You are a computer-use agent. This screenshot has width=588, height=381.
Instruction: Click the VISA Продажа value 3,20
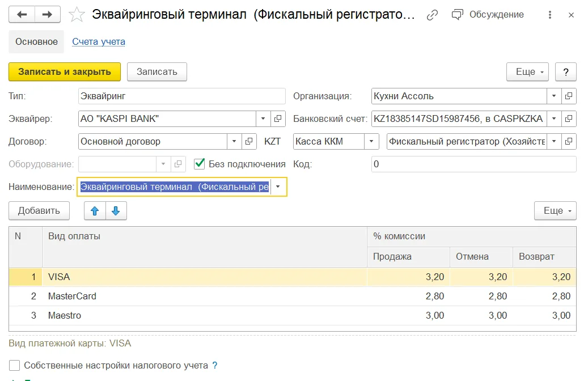(x=408, y=277)
